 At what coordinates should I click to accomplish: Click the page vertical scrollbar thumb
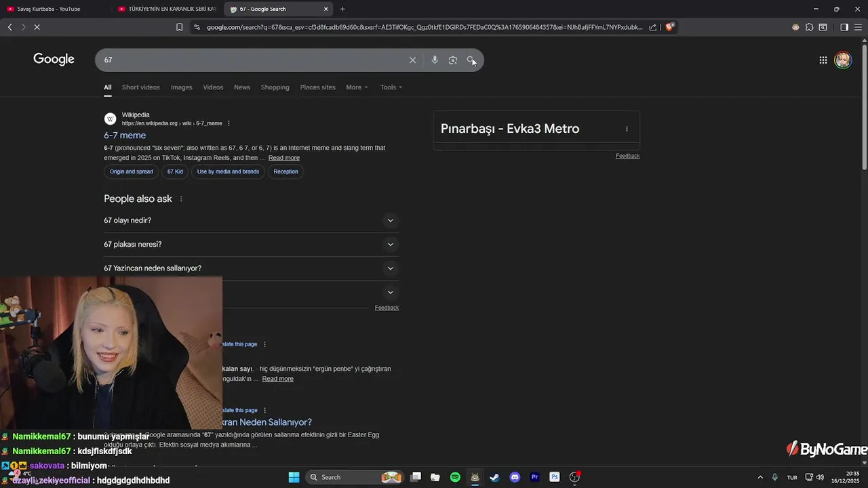(x=864, y=108)
